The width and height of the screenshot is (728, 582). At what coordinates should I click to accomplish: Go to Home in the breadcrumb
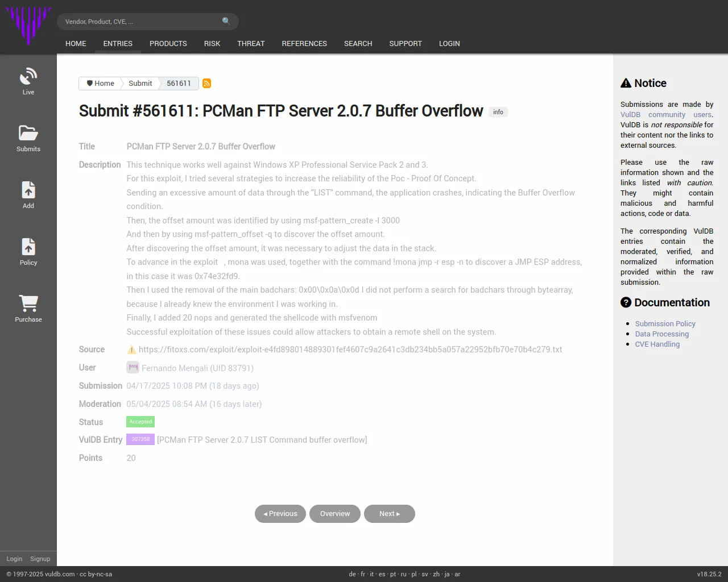click(x=100, y=84)
